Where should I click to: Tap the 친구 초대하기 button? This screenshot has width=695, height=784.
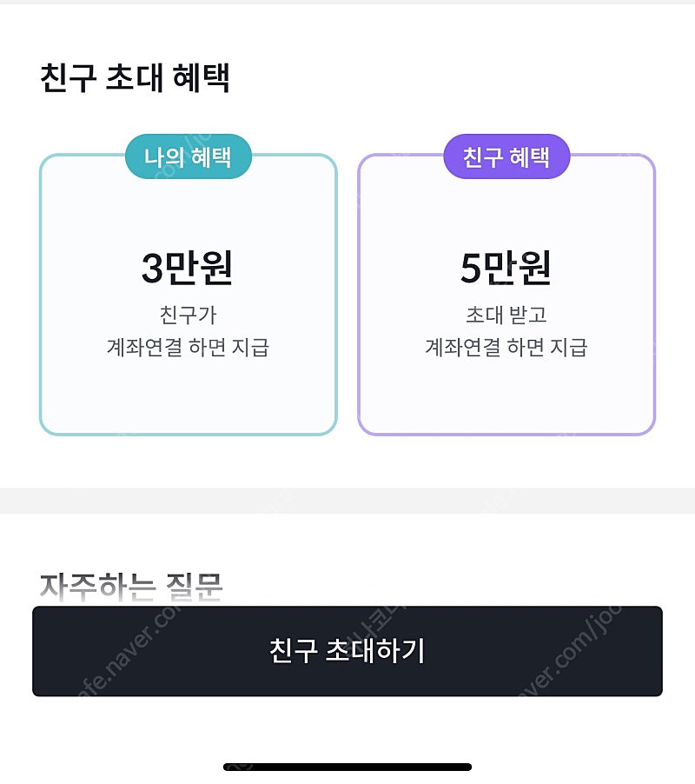pyautogui.click(x=347, y=650)
